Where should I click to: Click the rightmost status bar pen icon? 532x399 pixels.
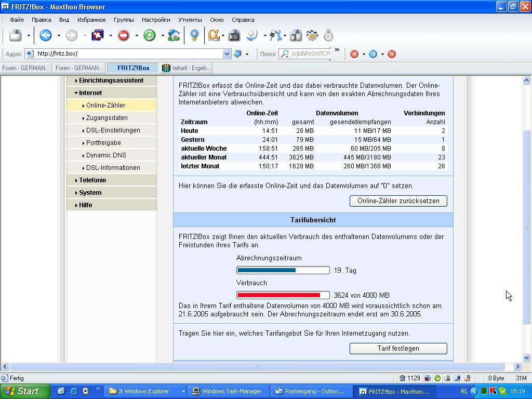coord(467,378)
